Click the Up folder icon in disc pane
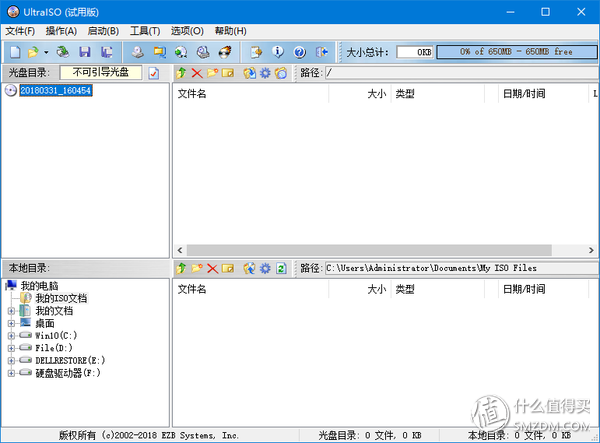This screenshot has height=443, width=600. coord(181,73)
